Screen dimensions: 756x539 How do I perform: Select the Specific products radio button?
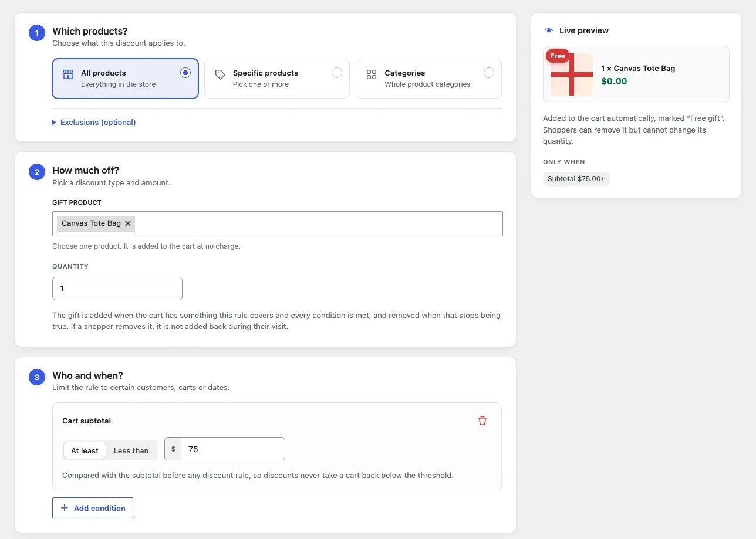click(337, 73)
